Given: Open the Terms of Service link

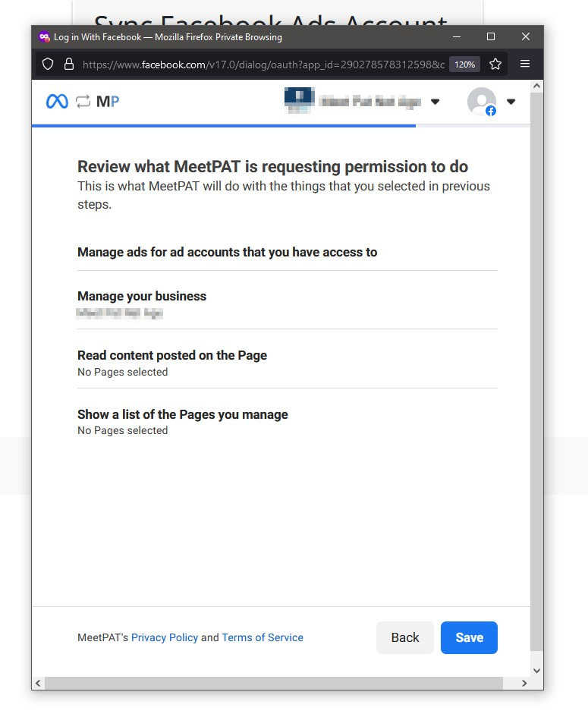Looking at the screenshot, I should tap(263, 637).
